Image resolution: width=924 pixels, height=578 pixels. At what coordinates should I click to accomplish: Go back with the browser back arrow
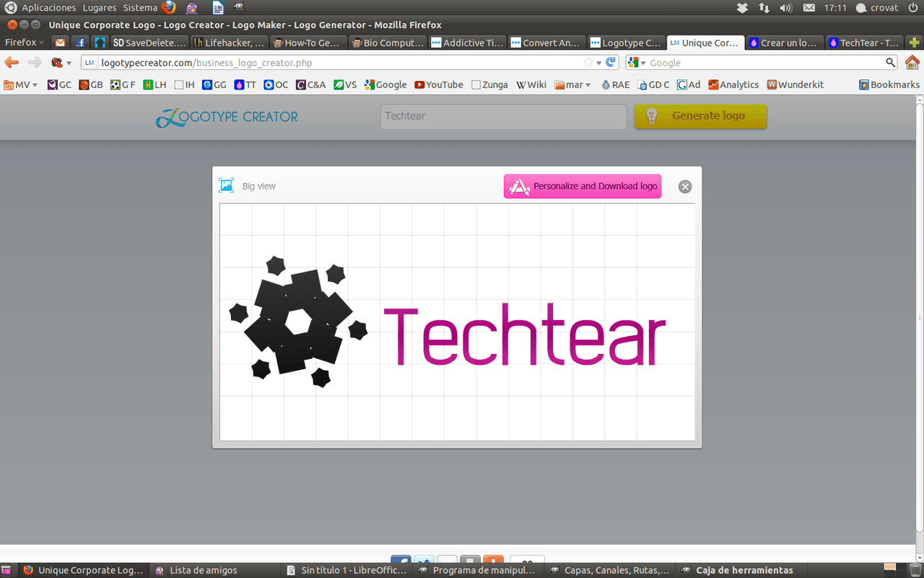click(x=12, y=63)
